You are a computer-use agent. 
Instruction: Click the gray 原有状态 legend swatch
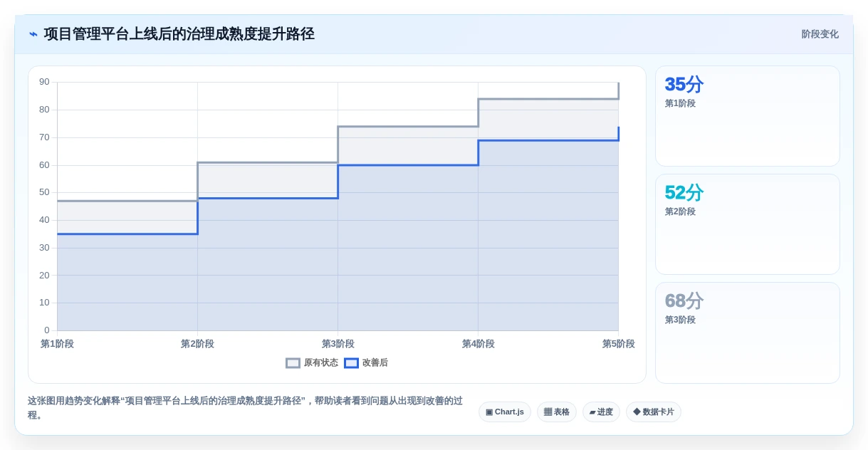(x=293, y=362)
